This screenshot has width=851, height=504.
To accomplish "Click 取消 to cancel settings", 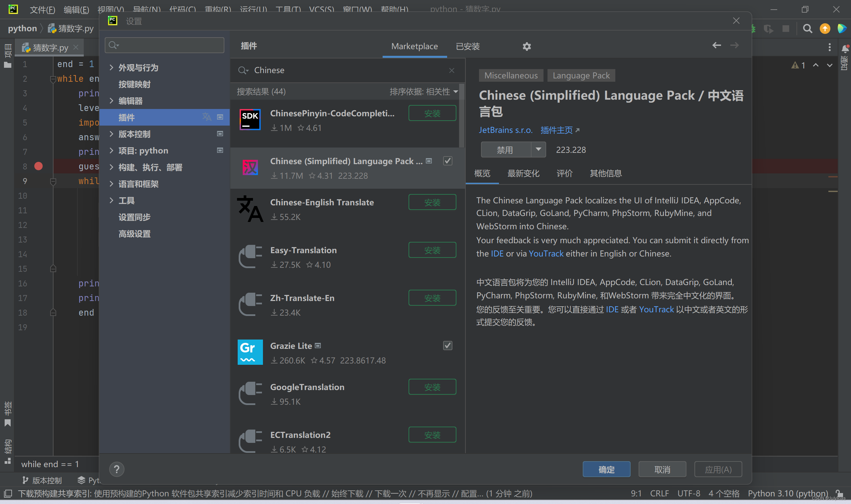I will (x=662, y=469).
